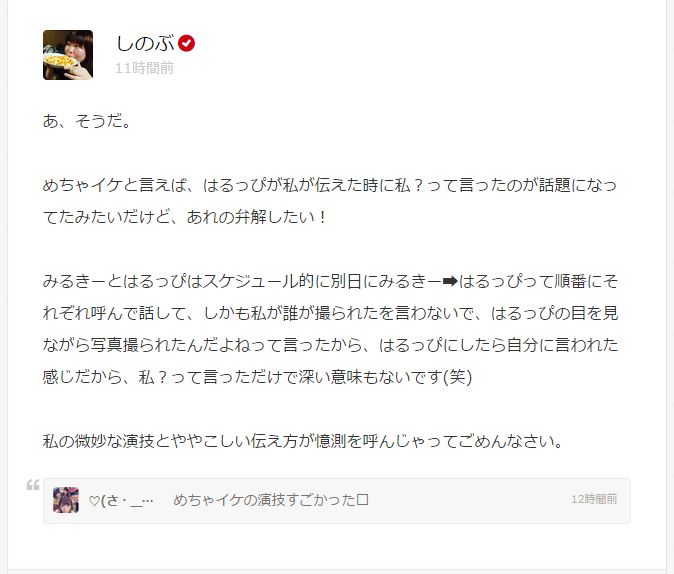
Task: Open しのぶ's profile picture
Action: coord(68,55)
